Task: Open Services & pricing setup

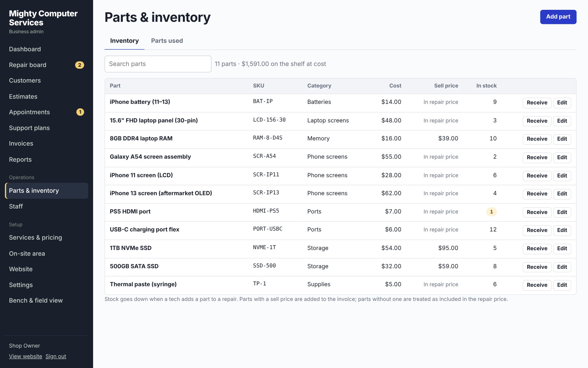Action: 46,237
